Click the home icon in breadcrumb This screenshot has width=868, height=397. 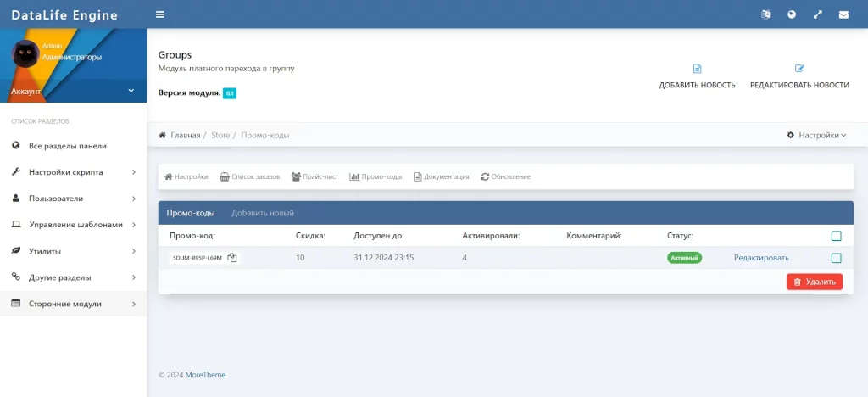tap(162, 135)
